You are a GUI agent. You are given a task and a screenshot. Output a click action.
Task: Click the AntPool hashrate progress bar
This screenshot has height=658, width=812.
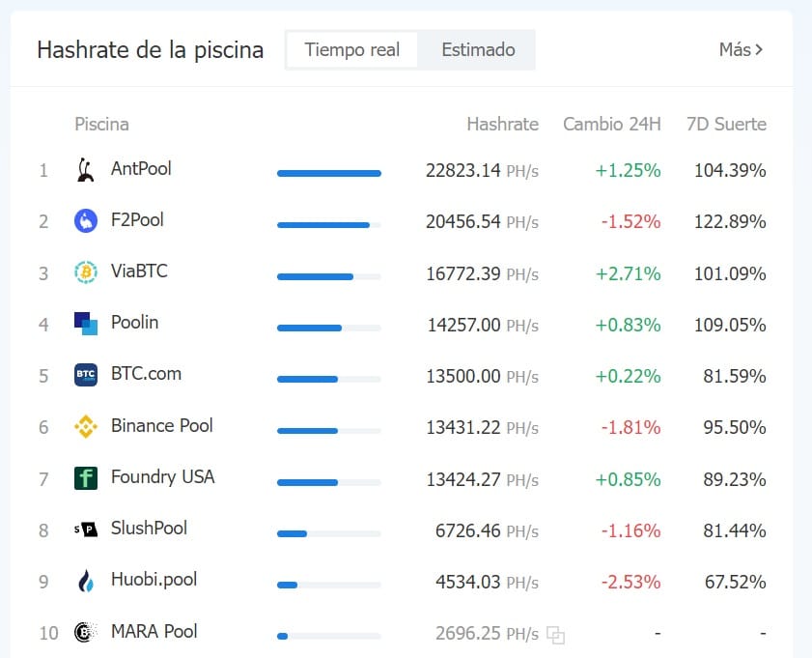pos(329,174)
